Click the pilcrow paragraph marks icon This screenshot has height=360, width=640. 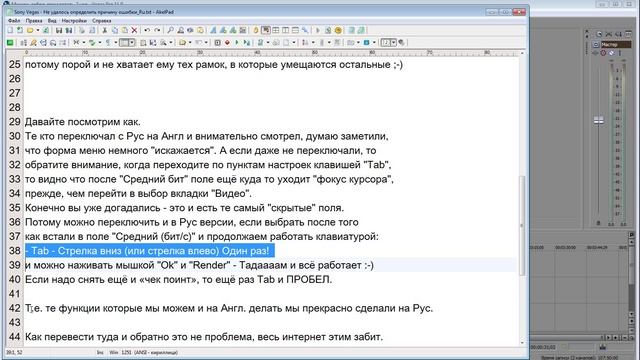click(108, 42)
